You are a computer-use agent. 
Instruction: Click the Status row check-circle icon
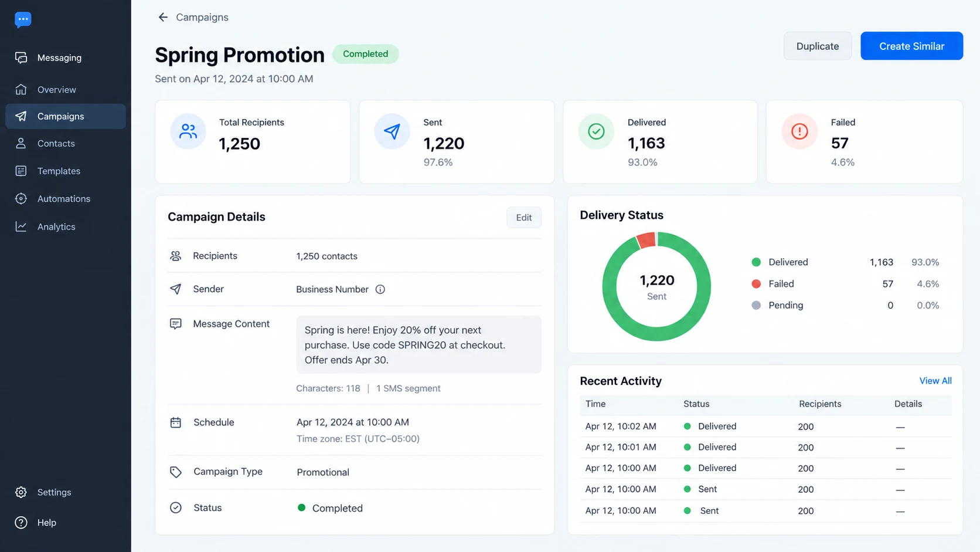coord(175,507)
